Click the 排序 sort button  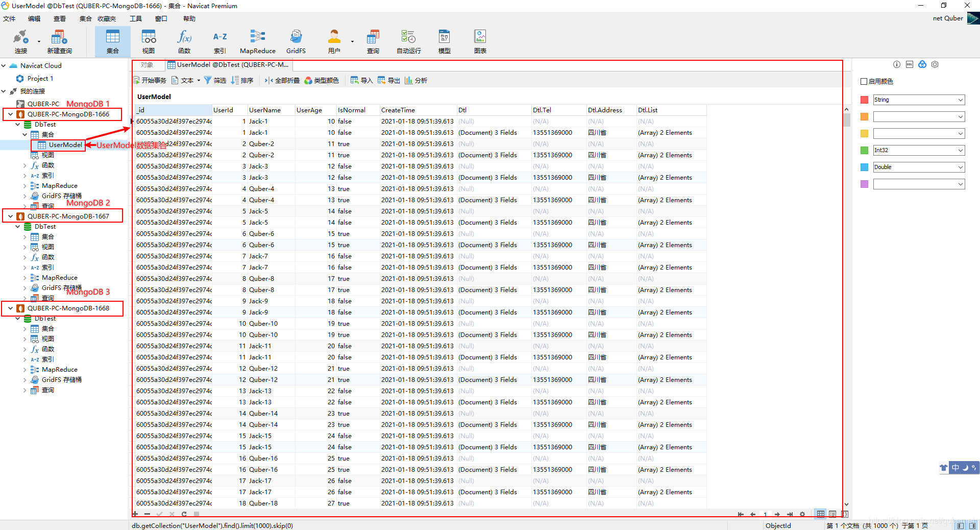click(242, 81)
